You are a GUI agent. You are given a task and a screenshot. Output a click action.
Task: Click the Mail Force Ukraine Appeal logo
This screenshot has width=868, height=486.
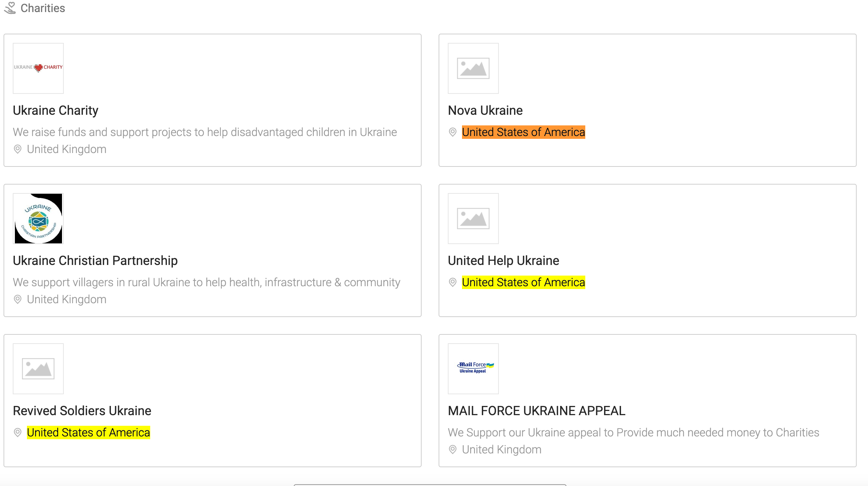[473, 368]
